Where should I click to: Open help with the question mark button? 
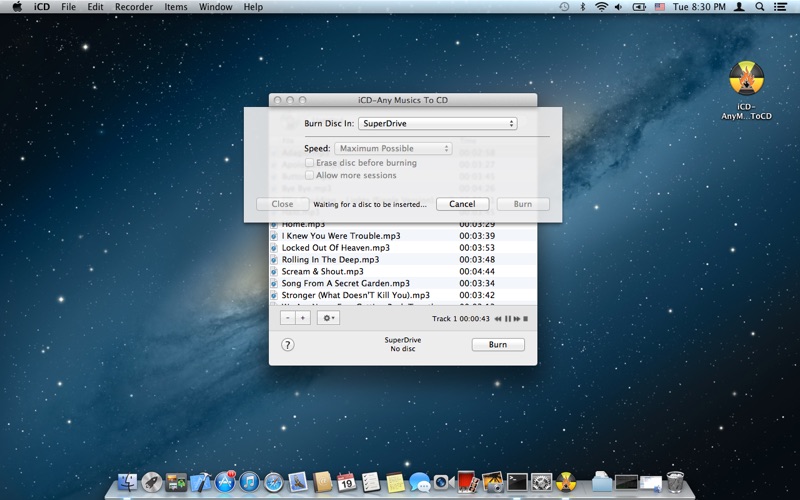click(288, 345)
